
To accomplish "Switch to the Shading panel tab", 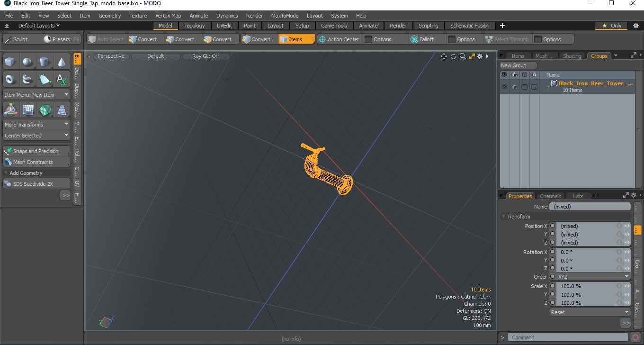I will tap(572, 56).
